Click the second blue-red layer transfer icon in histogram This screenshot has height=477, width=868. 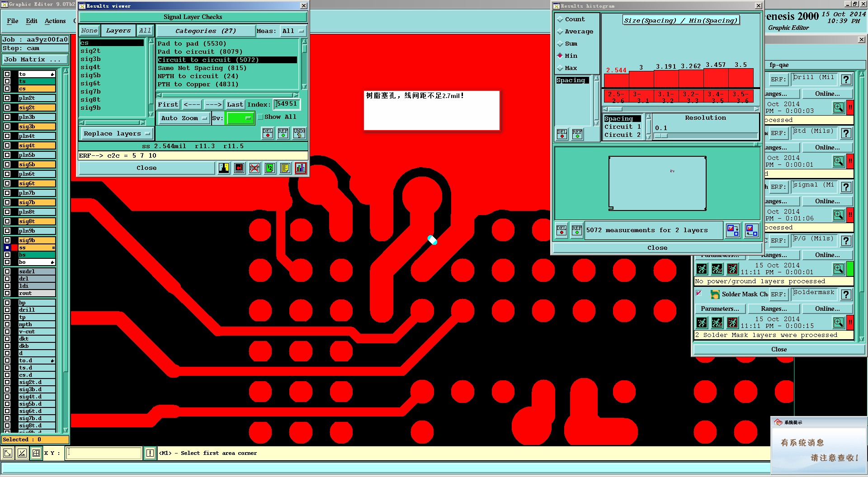[x=752, y=230]
